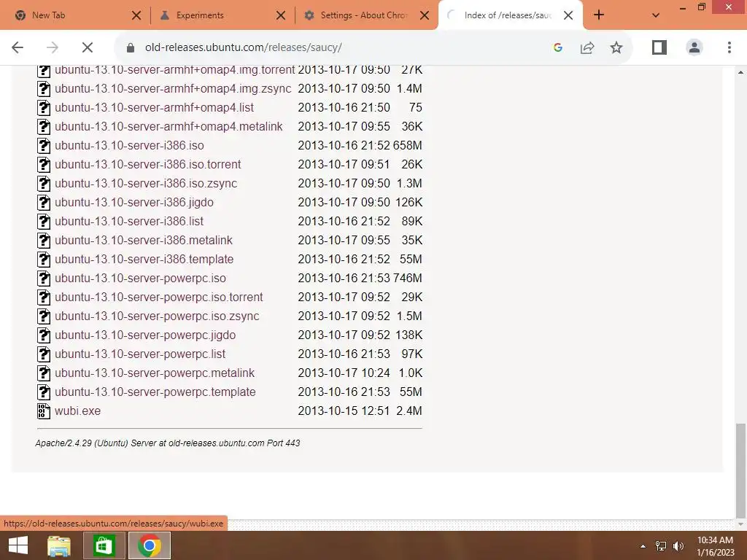Open the volume speaker icon
This screenshot has width=747, height=560.
[678, 546]
